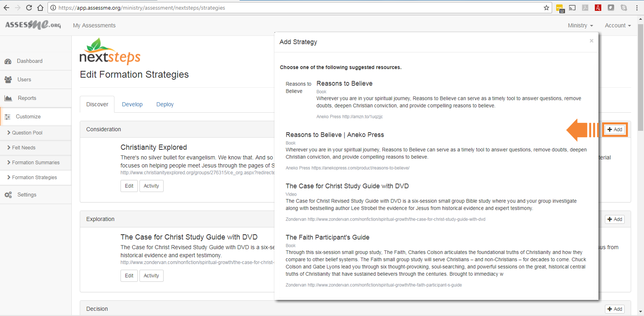Viewport: 644px width, 316px height.
Task: Click the site information icon in address bar
Action: click(x=53, y=8)
